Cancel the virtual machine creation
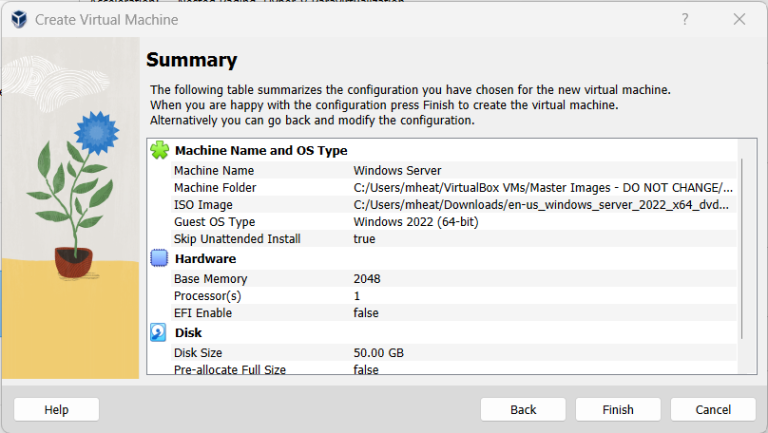 click(713, 409)
